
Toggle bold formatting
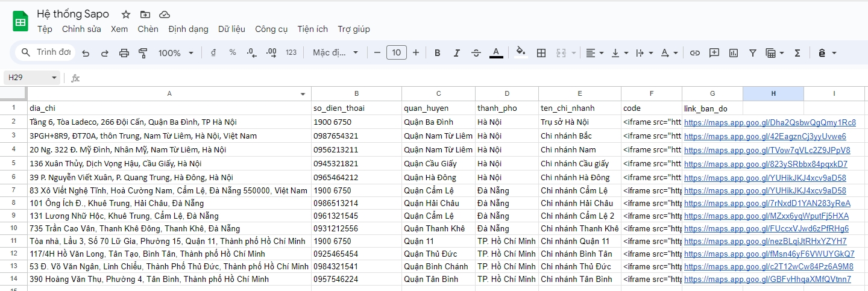point(438,53)
